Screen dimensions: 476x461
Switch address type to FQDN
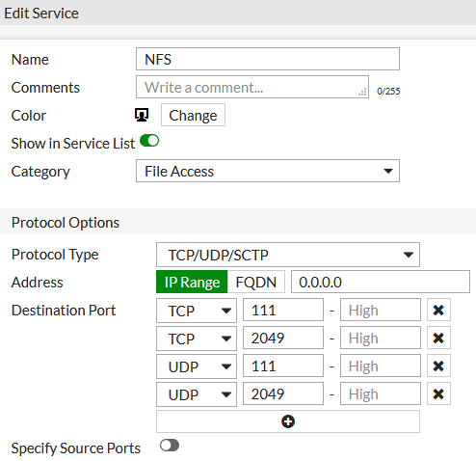pos(256,282)
